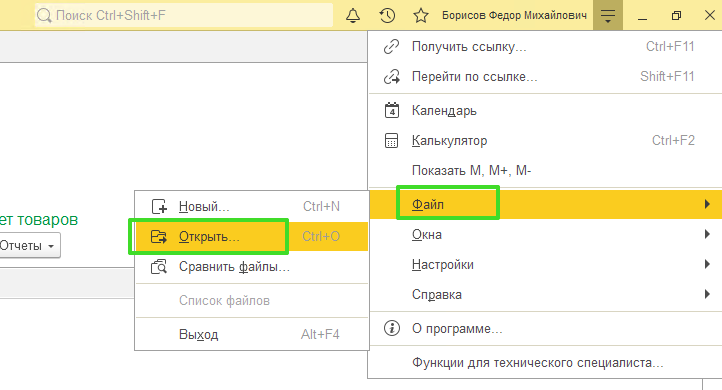Click the search magnifier icon
This screenshot has width=722, height=390.
[x=44, y=16]
